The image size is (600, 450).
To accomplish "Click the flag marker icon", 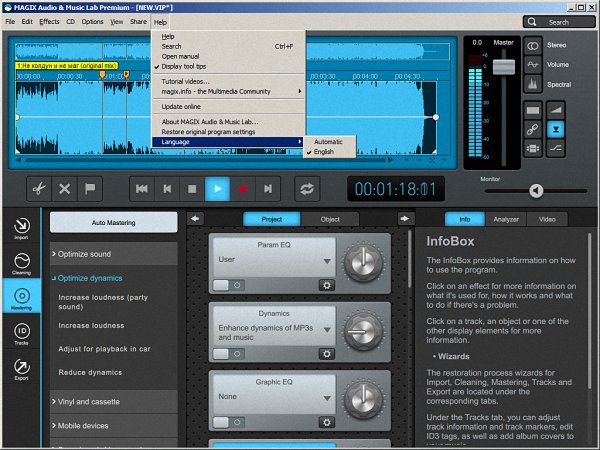I will [x=90, y=188].
